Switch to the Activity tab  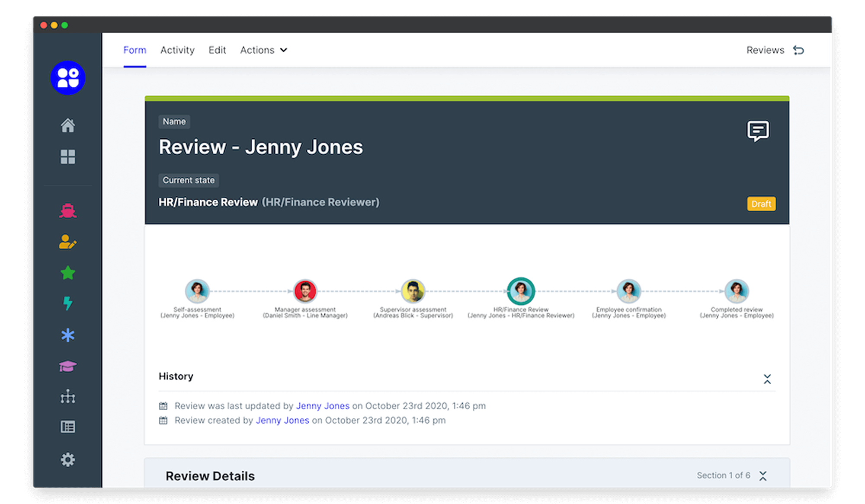(x=177, y=50)
